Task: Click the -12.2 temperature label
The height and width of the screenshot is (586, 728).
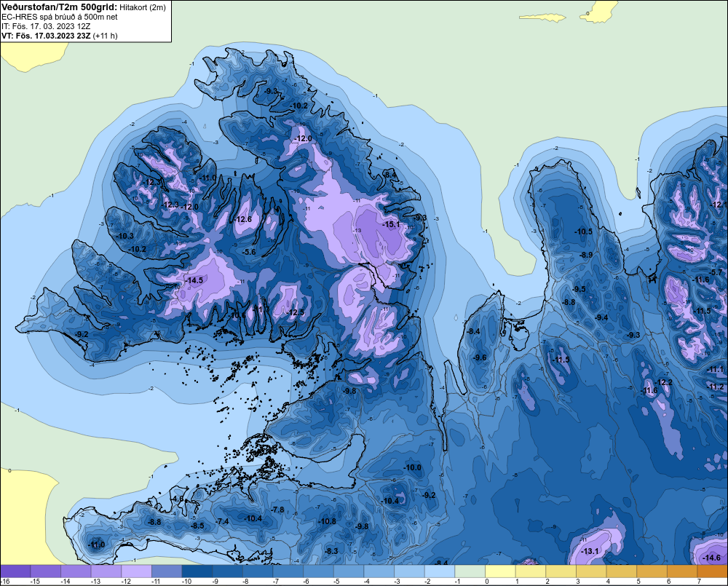Action: (x=663, y=382)
